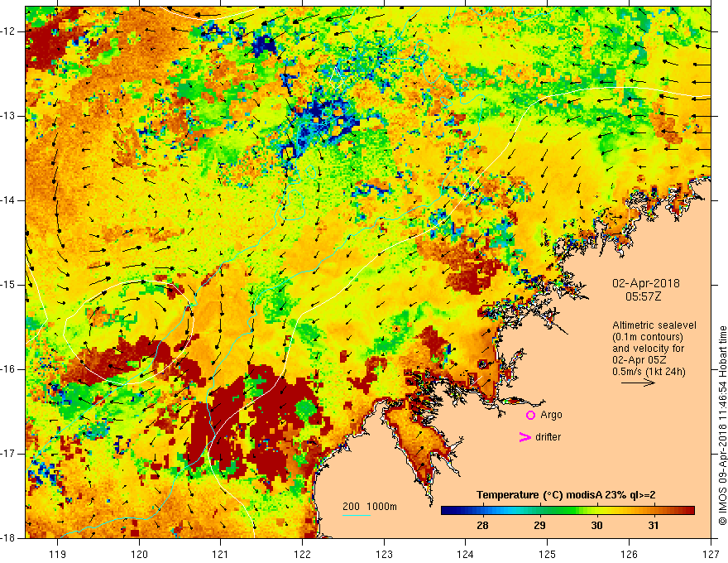Click the longitude 119 axis label
Image resolution: width=728 pixels, height=563 pixels.
click(x=58, y=554)
